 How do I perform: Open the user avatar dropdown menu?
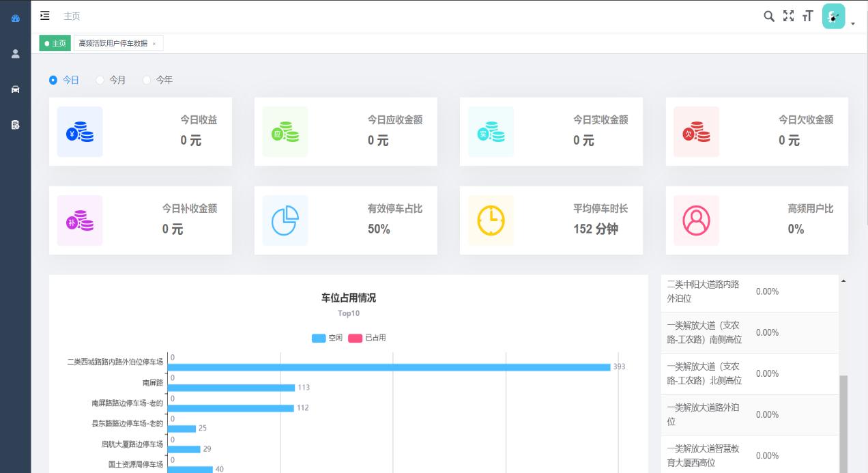coord(833,16)
